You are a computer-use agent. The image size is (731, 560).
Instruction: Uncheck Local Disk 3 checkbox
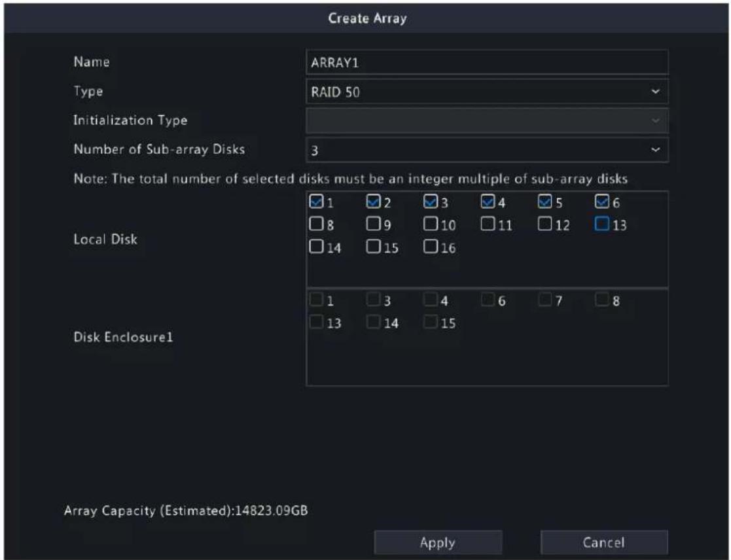[x=431, y=201]
